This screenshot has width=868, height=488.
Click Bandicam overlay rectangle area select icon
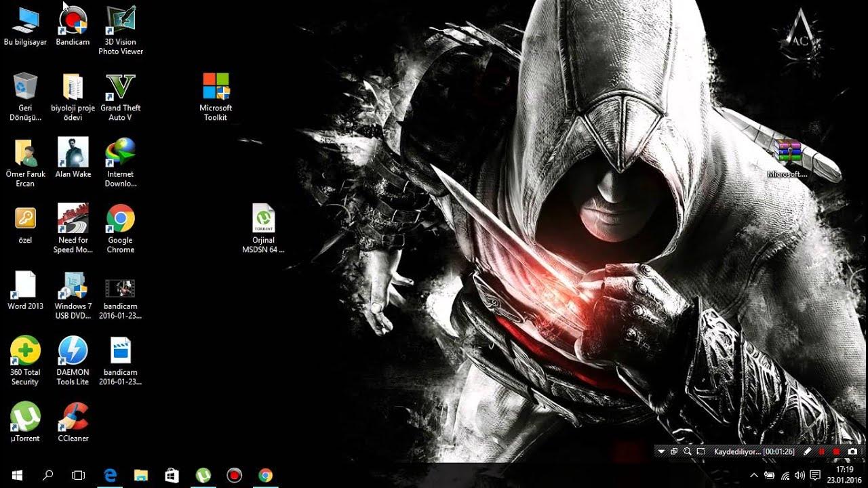[699, 451]
